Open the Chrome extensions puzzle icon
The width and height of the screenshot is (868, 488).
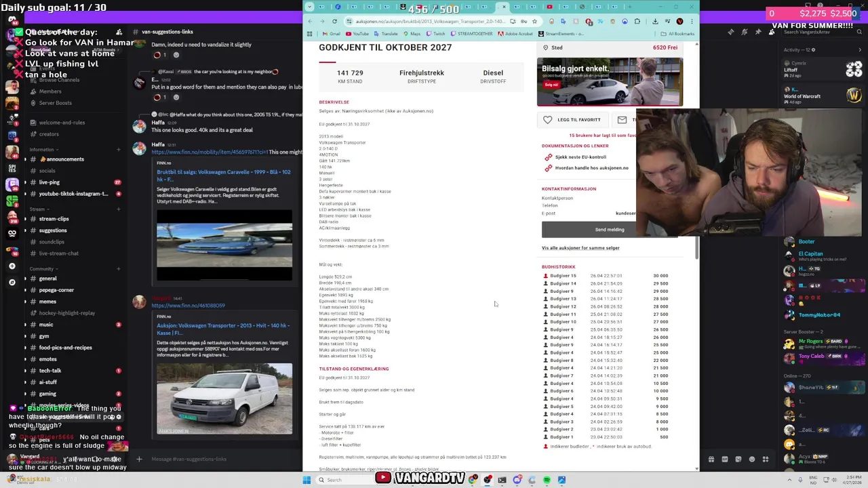pos(637,21)
